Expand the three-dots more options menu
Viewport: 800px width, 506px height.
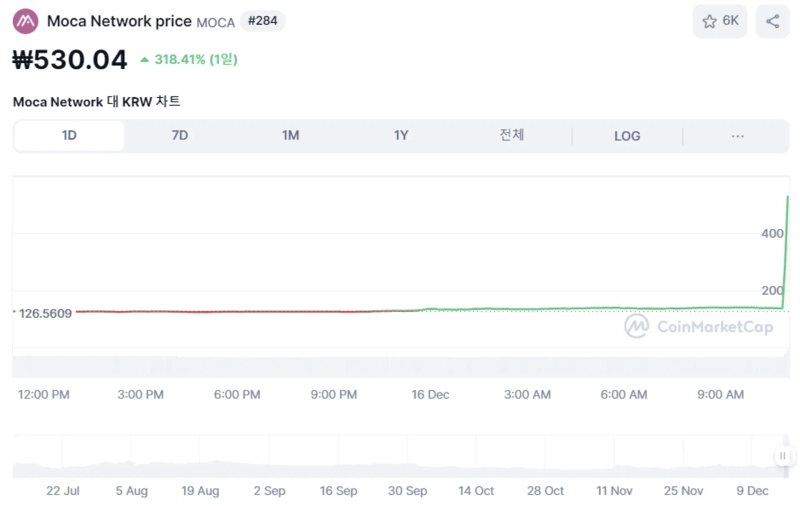click(737, 136)
